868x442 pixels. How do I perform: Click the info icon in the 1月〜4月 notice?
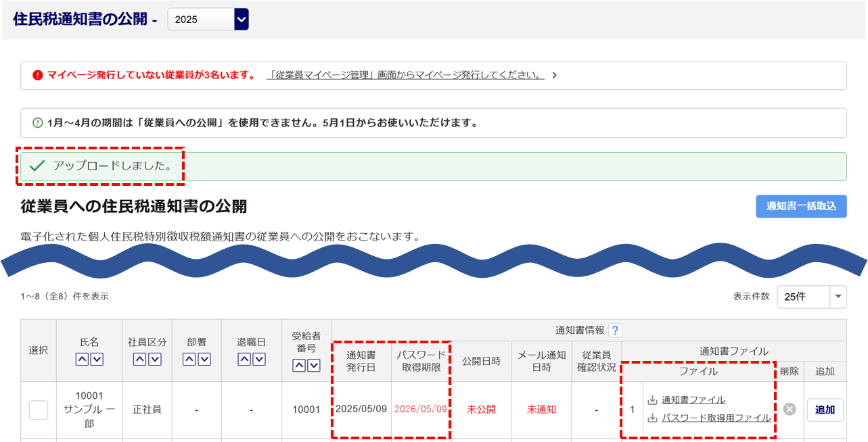(x=38, y=123)
